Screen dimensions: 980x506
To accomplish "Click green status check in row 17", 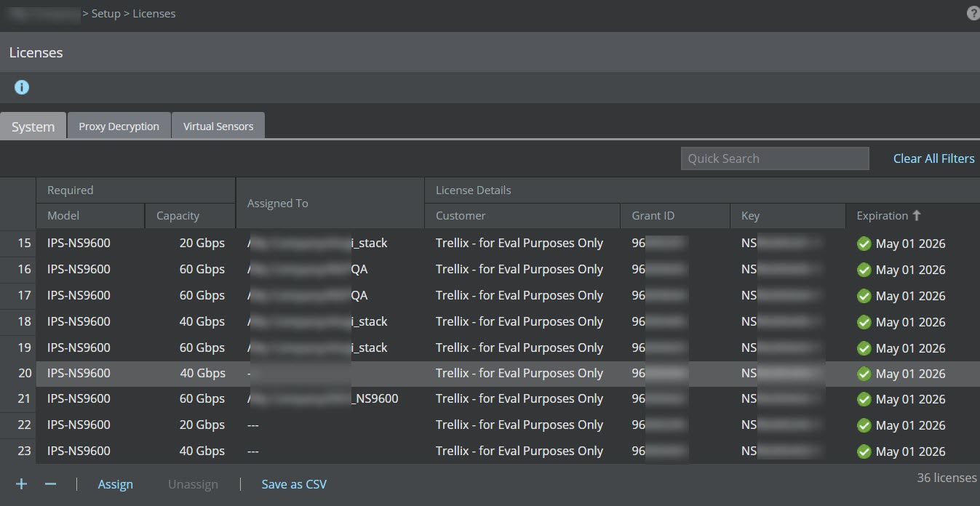I will tap(864, 296).
